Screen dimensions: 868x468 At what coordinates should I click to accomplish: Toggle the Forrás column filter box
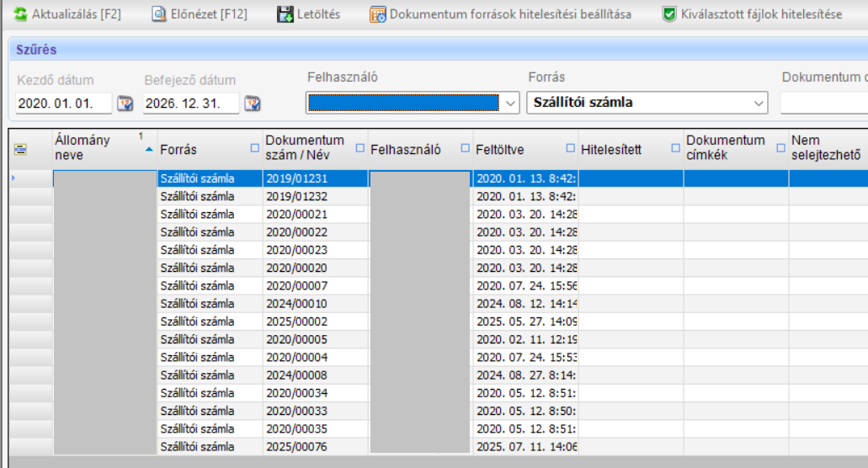pyautogui.click(x=255, y=149)
